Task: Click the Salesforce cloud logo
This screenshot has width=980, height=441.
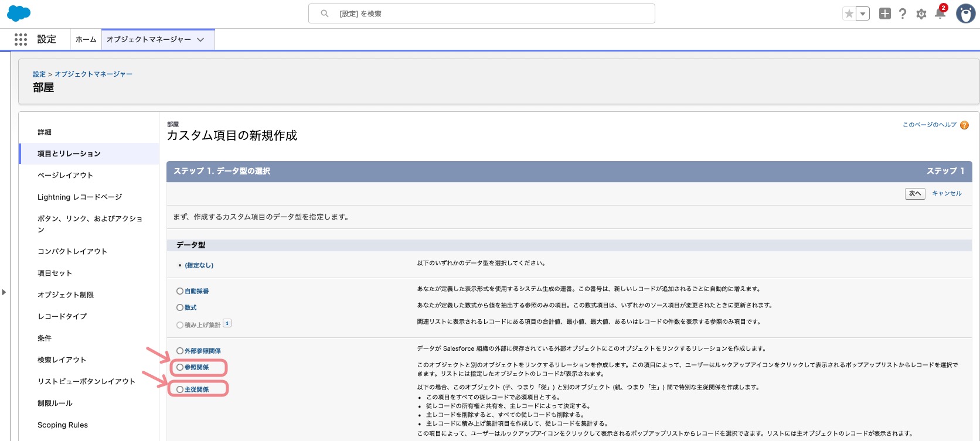Action: click(x=19, y=13)
